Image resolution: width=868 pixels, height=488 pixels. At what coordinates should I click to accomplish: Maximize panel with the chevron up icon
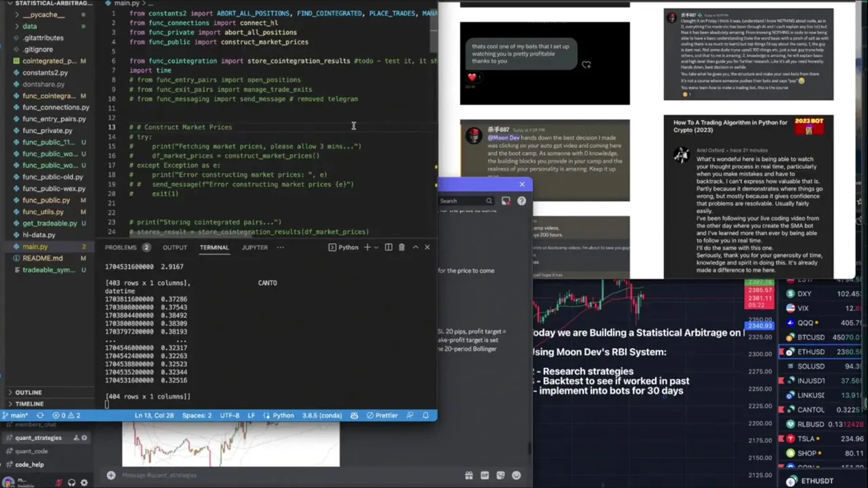click(416, 247)
